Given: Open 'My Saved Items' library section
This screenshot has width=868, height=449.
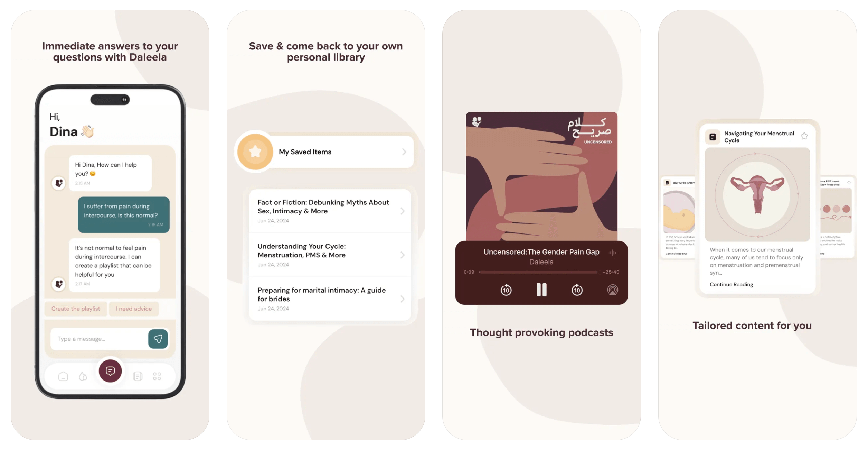Looking at the screenshot, I should (326, 152).
